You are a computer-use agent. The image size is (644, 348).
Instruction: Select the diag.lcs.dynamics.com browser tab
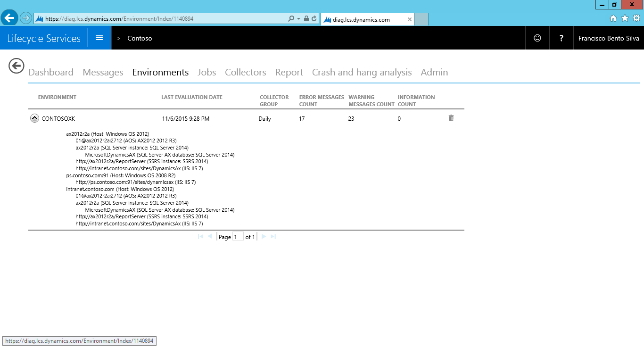click(368, 20)
